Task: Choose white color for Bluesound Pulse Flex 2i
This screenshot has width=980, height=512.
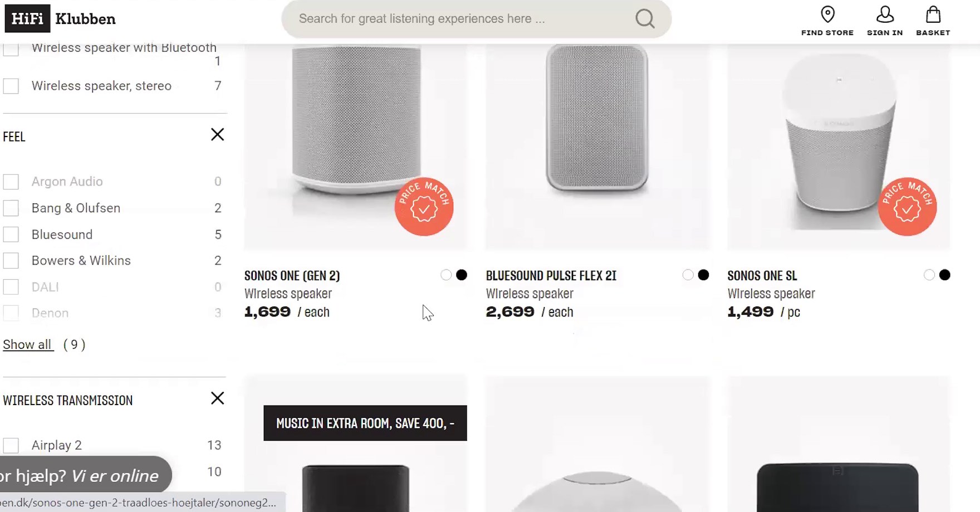Action: pyautogui.click(x=688, y=275)
